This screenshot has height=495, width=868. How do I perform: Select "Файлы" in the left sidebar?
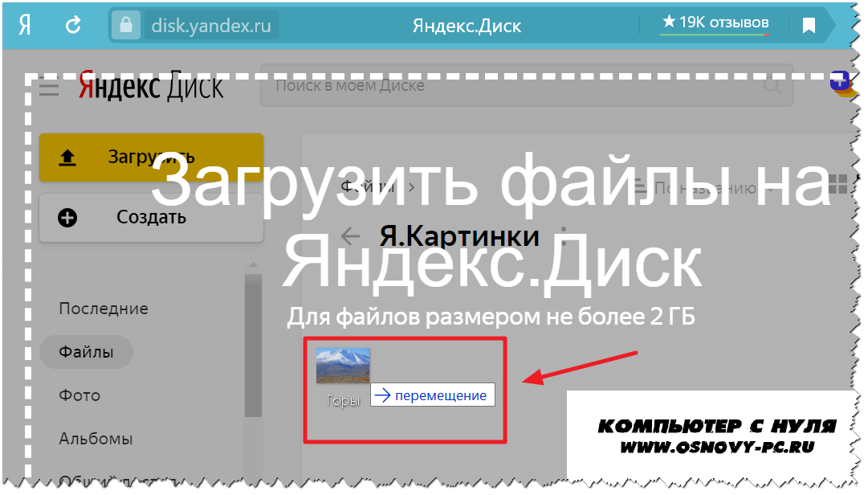[x=86, y=352]
